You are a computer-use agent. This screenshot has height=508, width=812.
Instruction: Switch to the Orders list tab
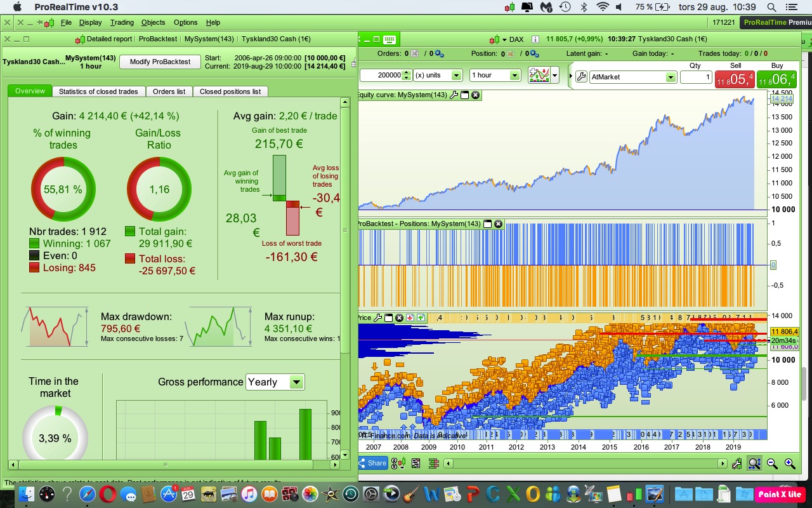pos(169,91)
